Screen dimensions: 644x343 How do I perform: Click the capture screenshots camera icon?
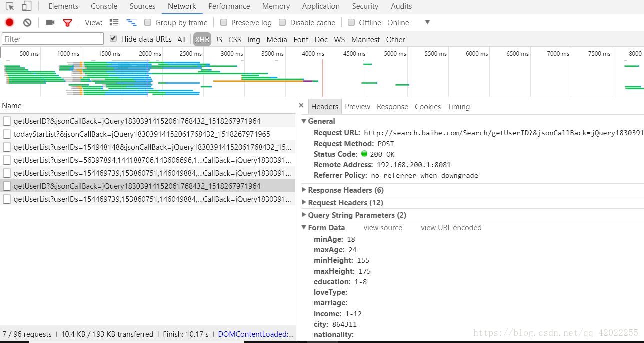(x=50, y=22)
